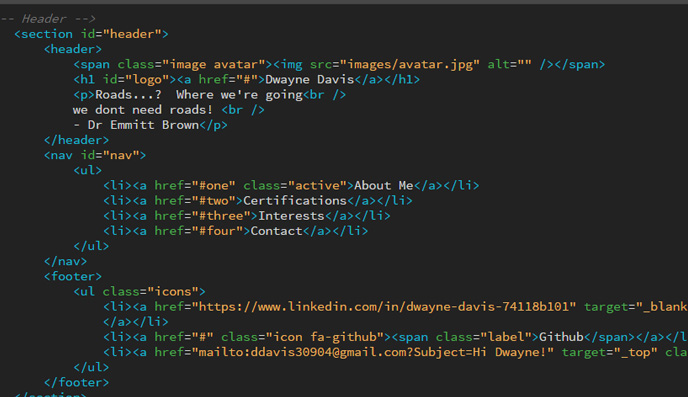This screenshot has height=397, width=688.
Task: Click the opening <header> tag
Action: [x=73, y=49]
